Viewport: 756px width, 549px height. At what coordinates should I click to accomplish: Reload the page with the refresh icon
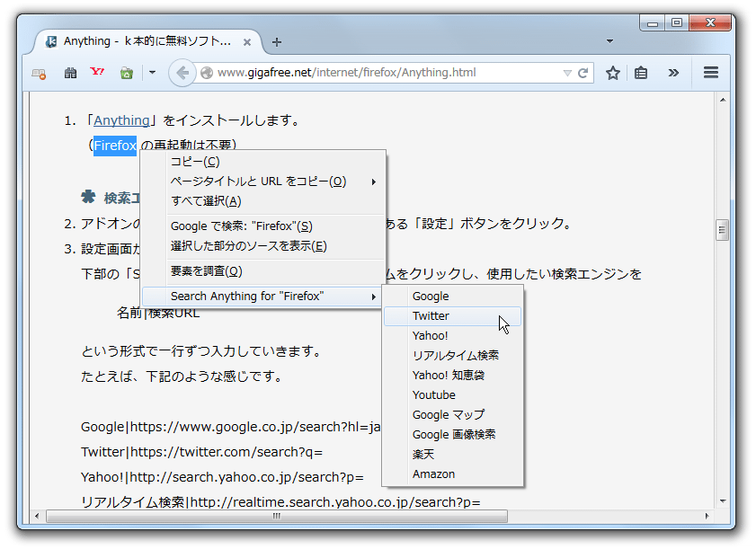coord(583,73)
